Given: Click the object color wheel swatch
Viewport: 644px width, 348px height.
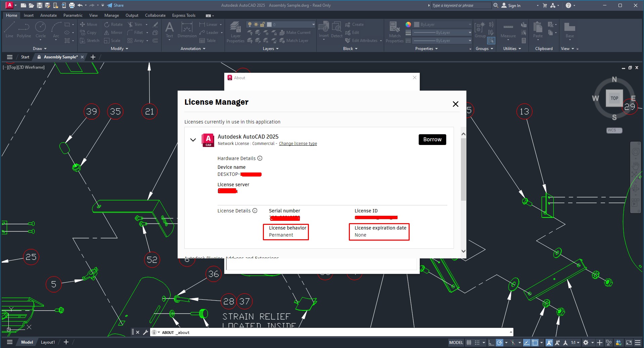Looking at the screenshot, I should [x=408, y=24].
